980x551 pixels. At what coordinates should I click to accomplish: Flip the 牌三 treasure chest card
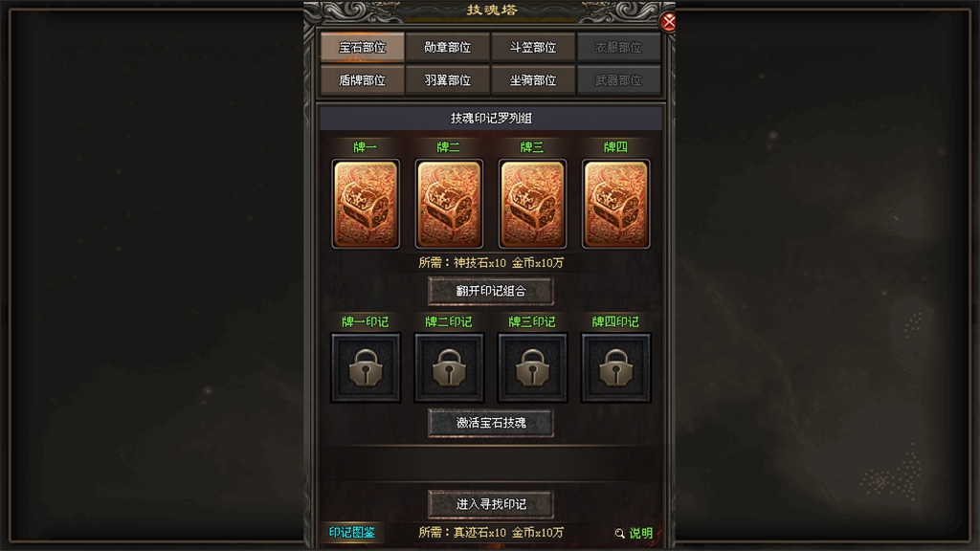pyautogui.click(x=532, y=204)
